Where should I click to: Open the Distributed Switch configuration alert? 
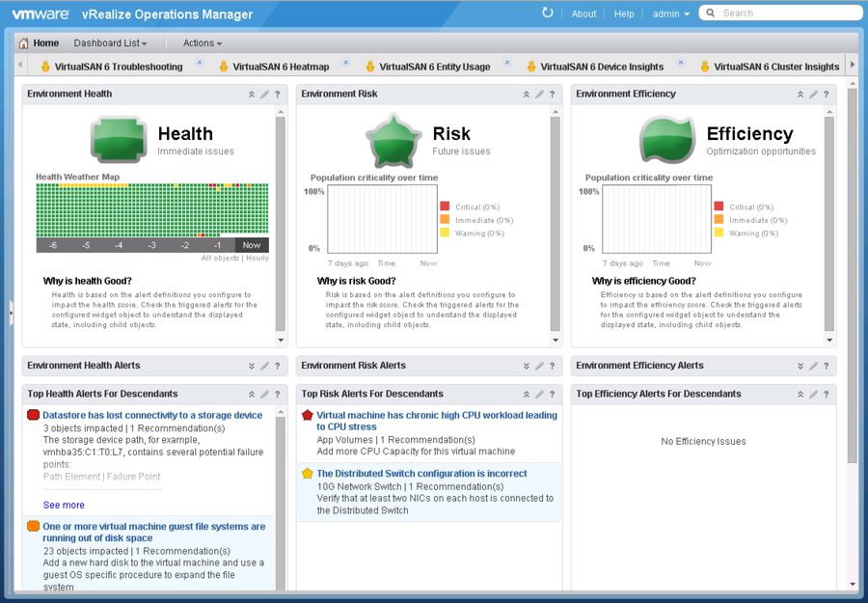(421, 474)
